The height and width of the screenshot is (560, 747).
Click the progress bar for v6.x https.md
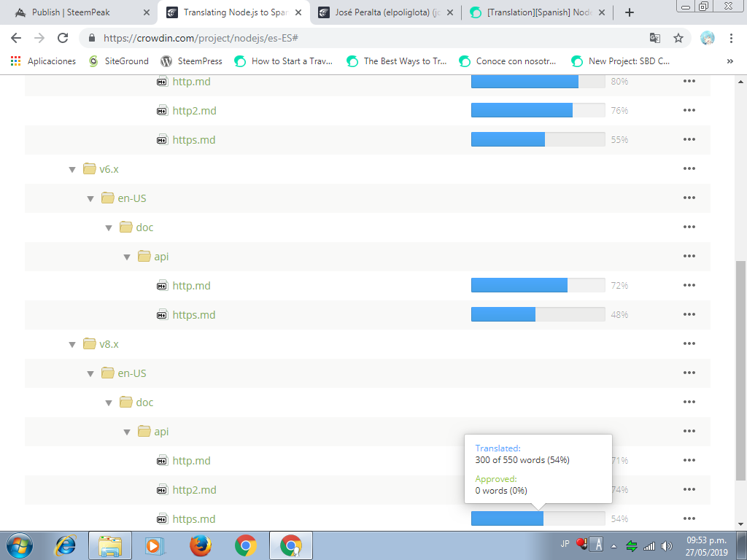(538, 315)
